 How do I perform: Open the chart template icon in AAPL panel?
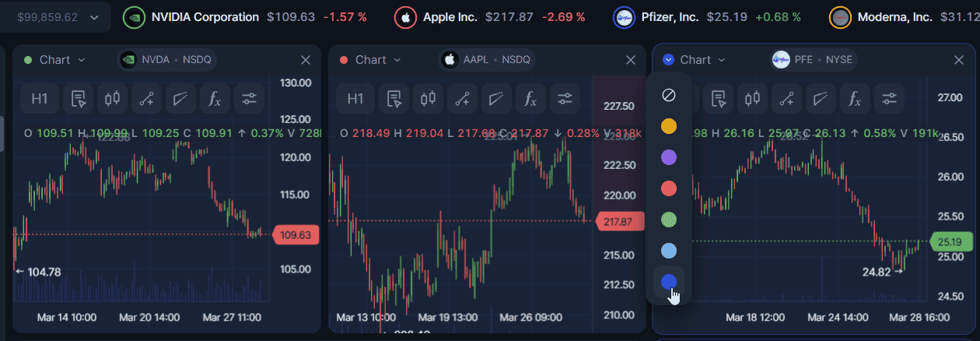point(394,99)
